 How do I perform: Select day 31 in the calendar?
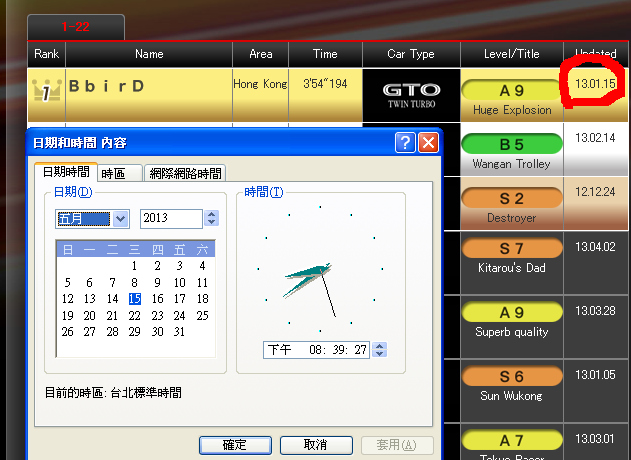180,331
